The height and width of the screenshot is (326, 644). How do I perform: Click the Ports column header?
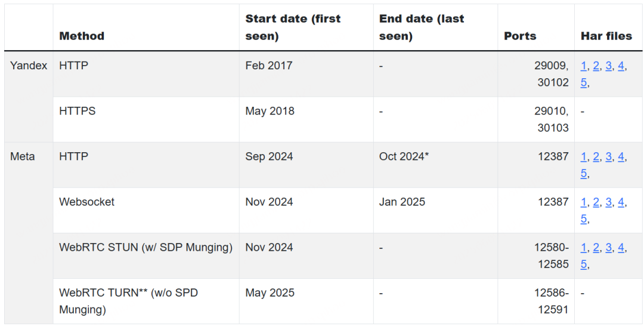point(520,36)
